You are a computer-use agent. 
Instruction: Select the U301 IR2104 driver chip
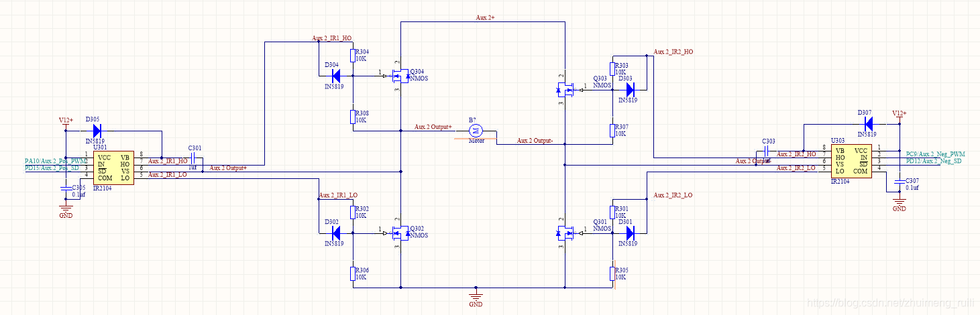[x=113, y=166]
